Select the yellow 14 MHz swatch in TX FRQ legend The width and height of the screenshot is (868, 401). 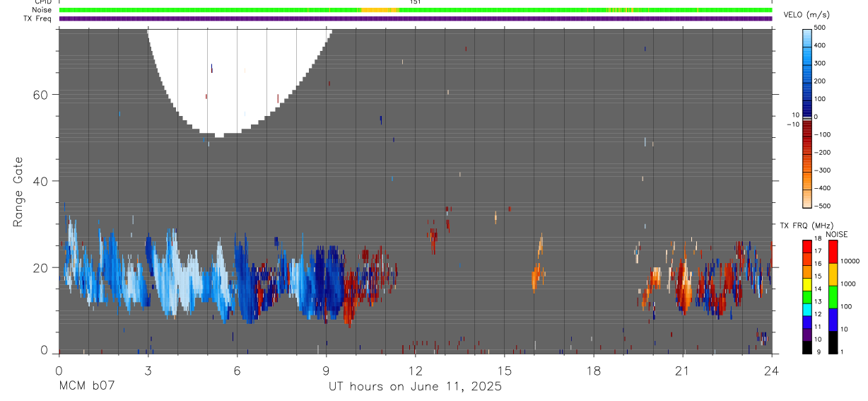point(807,284)
